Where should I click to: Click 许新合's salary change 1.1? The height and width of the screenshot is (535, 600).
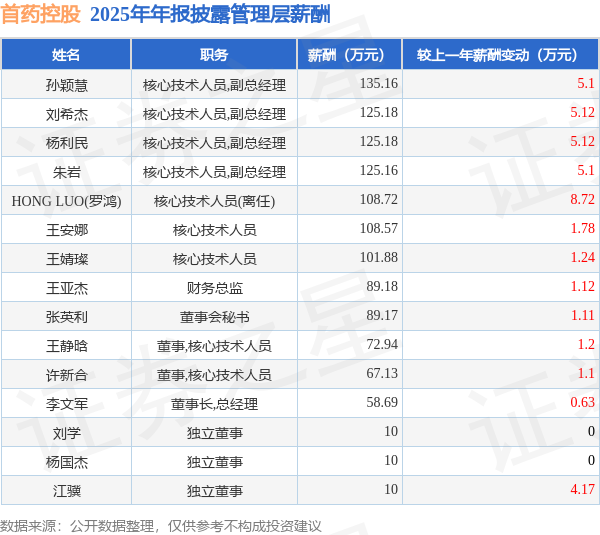click(x=586, y=374)
